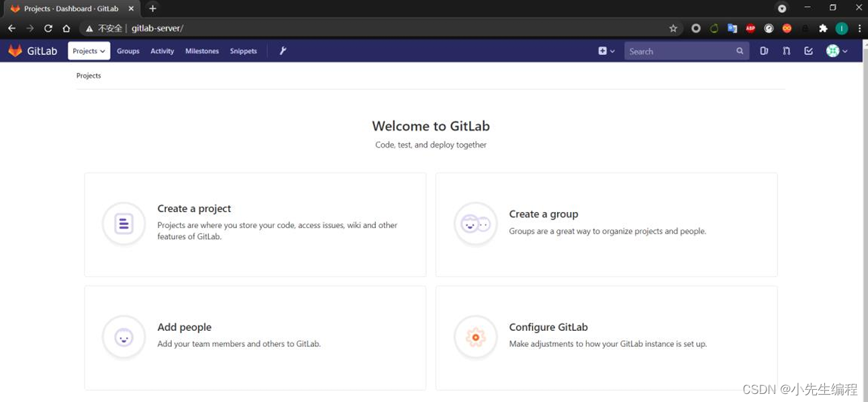868x402 pixels.
Task: Open Snippets in the navbar
Action: point(243,51)
